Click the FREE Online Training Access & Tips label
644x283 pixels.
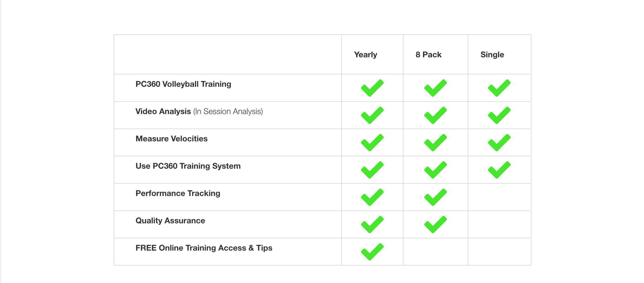tap(204, 248)
